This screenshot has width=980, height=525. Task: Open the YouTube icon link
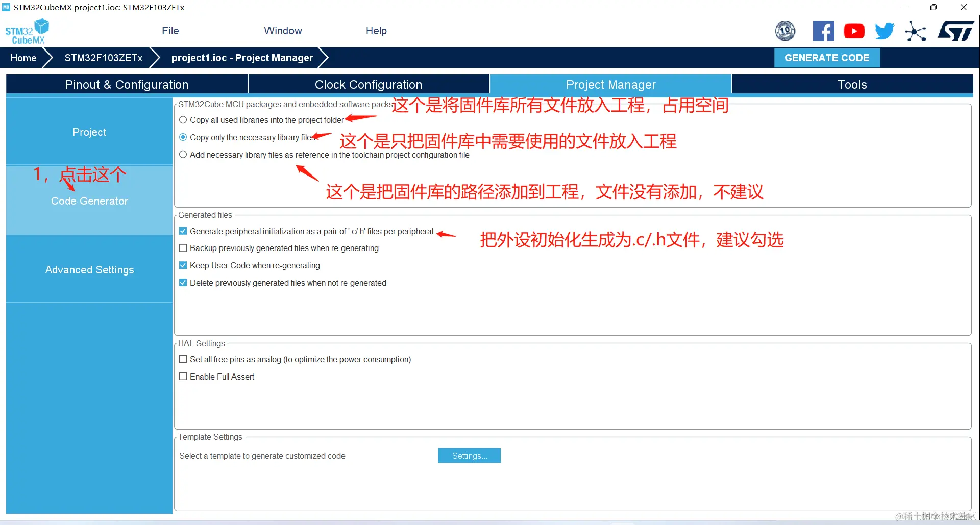click(x=854, y=31)
